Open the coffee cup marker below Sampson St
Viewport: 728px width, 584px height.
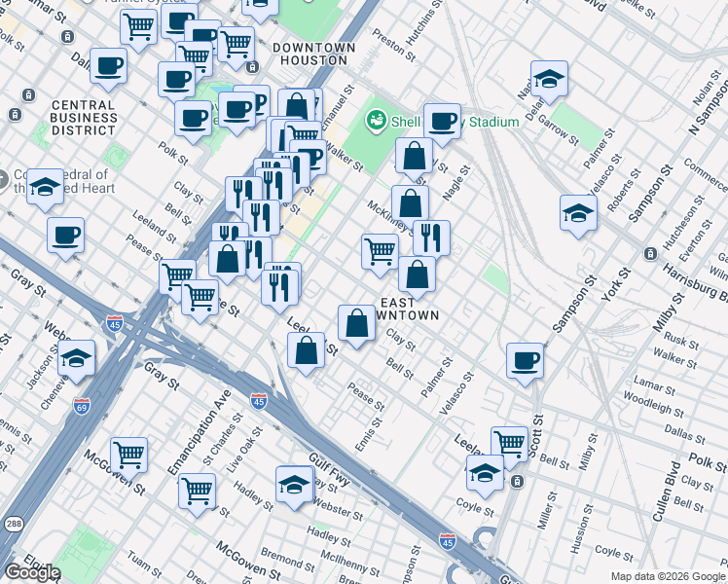(x=525, y=363)
